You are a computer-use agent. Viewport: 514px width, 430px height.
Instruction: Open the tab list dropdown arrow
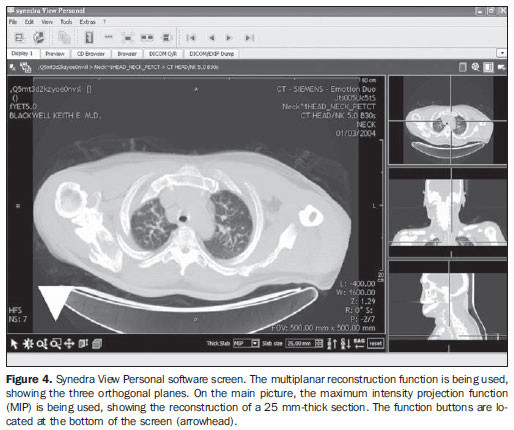click(502, 53)
